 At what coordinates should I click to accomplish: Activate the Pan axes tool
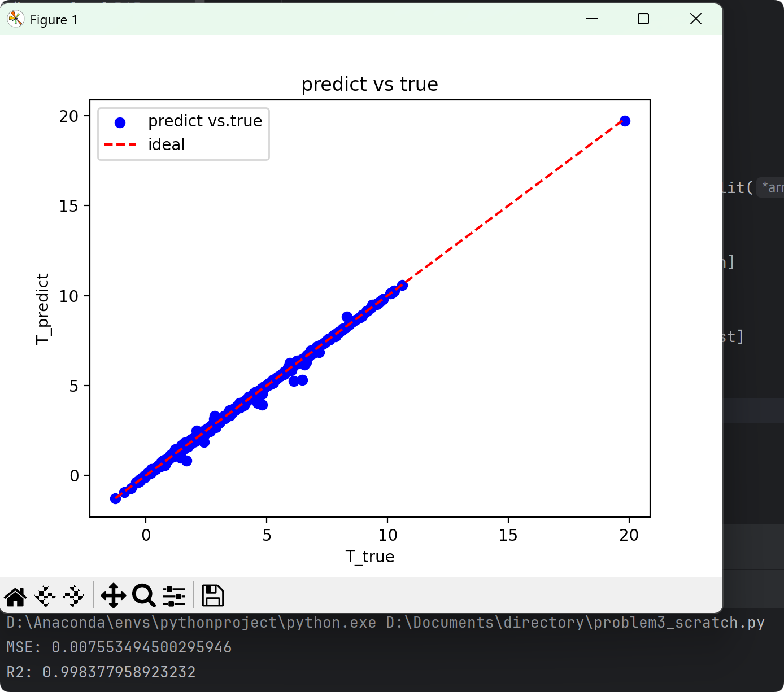(x=113, y=596)
